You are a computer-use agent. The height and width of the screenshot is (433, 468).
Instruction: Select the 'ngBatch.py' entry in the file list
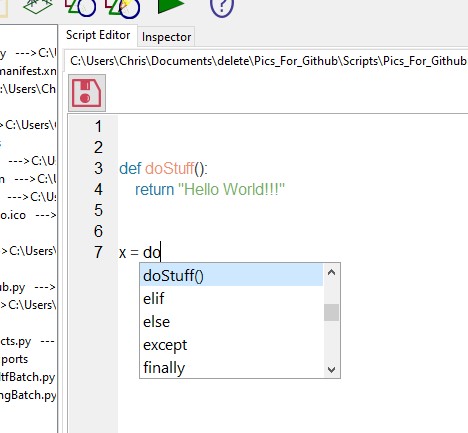(x=28, y=395)
